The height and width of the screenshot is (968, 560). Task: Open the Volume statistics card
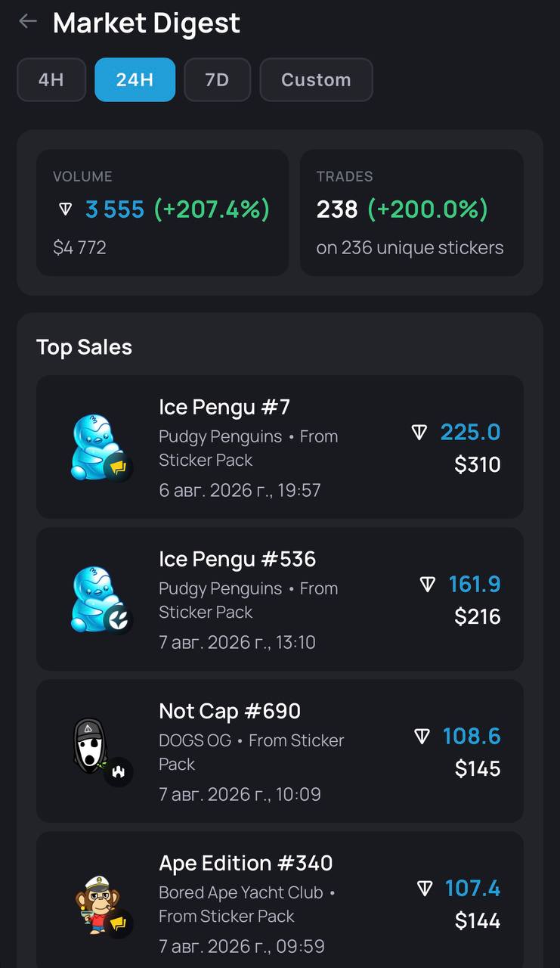tap(162, 213)
